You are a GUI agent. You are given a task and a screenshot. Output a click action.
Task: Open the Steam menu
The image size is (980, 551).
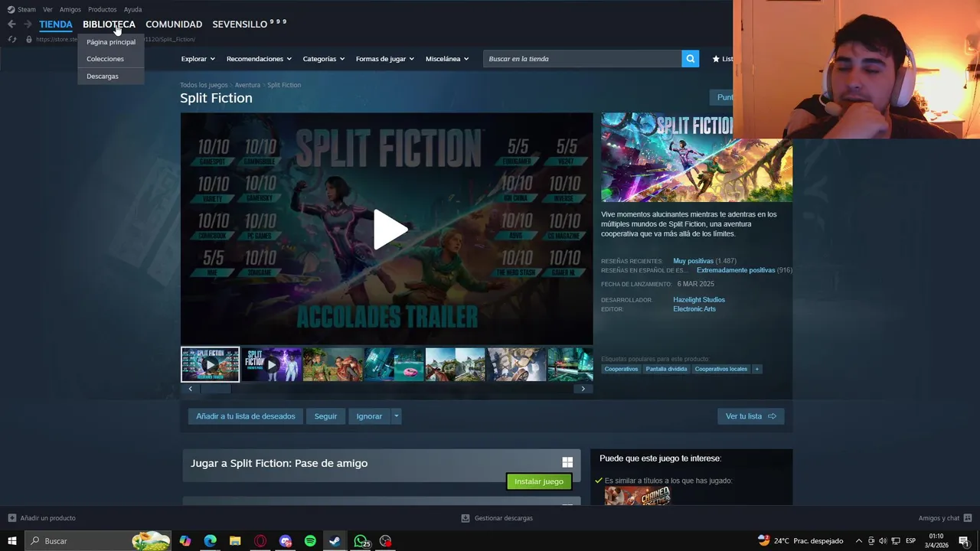pyautogui.click(x=27, y=9)
